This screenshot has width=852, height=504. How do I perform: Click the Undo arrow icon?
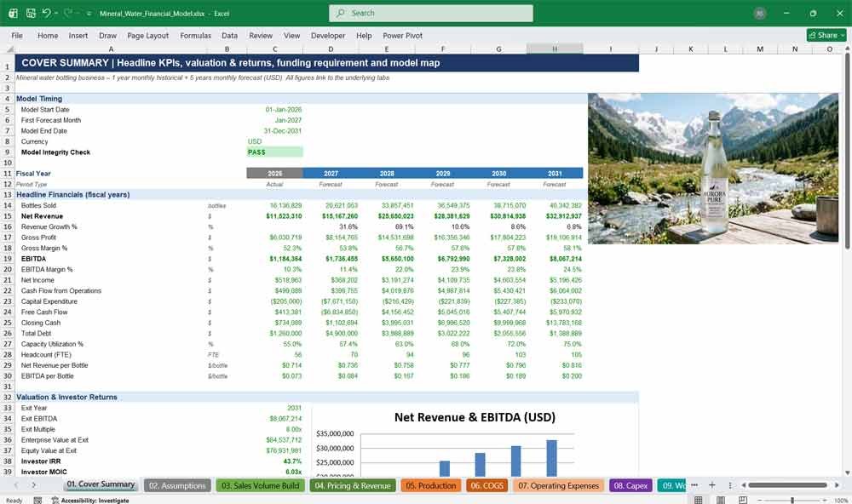pos(46,13)
